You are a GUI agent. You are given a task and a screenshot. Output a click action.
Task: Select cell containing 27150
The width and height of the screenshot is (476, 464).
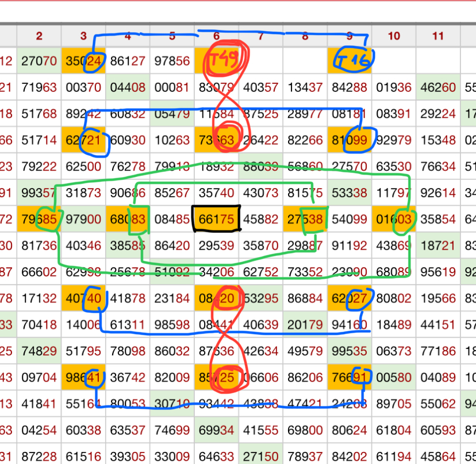[x=260, y=455]
